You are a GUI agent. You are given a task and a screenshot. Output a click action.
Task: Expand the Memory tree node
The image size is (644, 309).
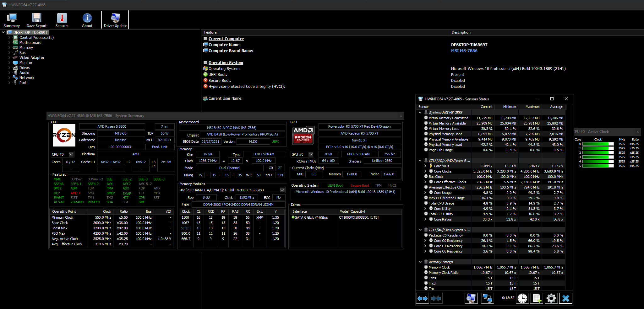click(9, 48)
